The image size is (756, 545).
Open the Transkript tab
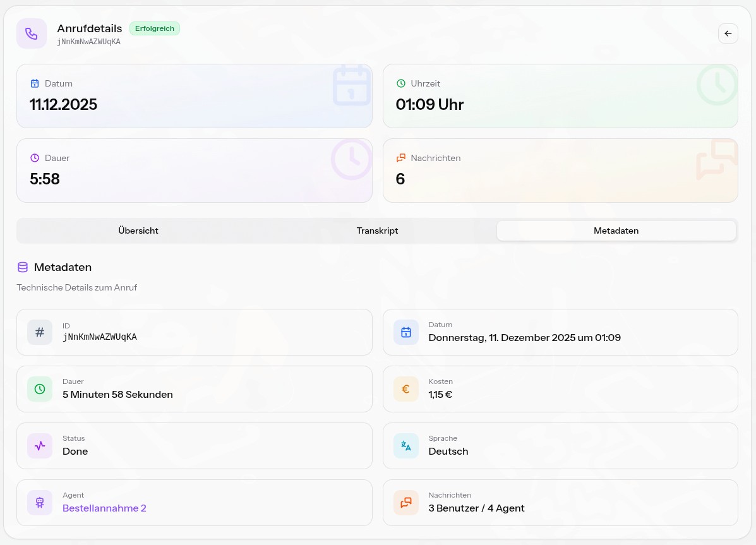[377, 231]
